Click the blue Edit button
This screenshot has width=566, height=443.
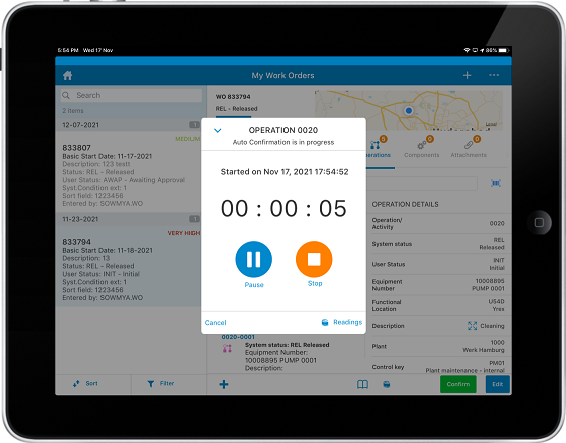point(498,384)
